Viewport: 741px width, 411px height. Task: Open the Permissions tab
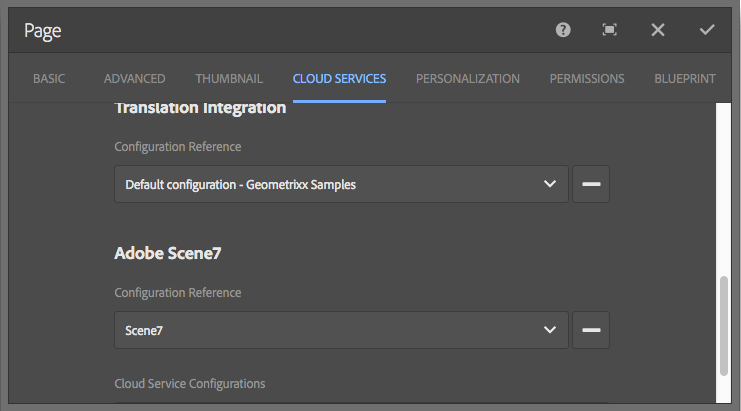point(586,79)
